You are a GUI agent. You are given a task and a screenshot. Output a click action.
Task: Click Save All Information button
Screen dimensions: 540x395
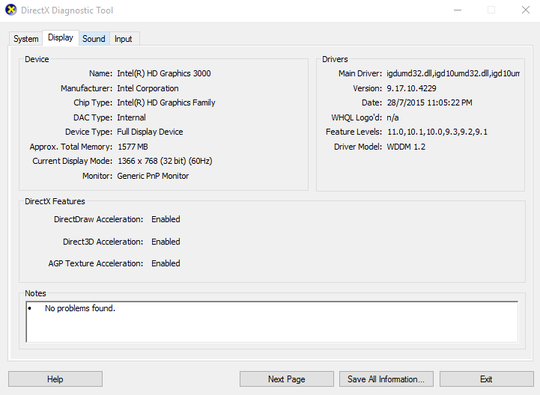[386, 379]
